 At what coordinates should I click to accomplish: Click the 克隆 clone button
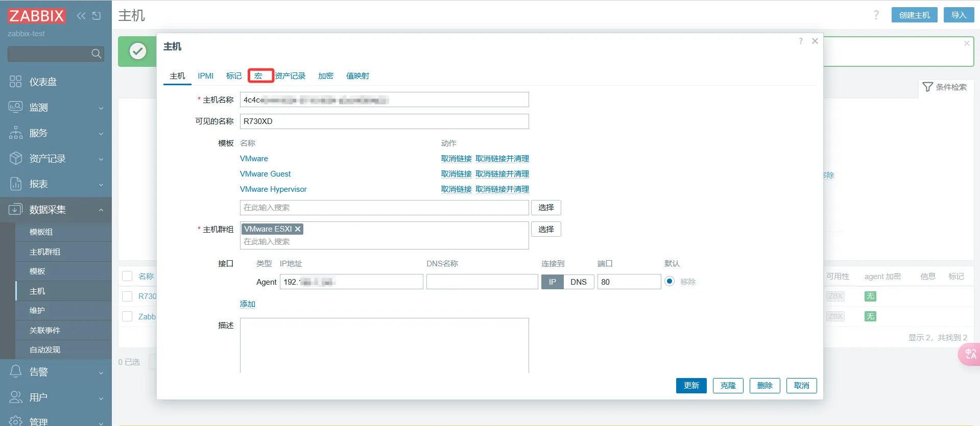point(728,386)
